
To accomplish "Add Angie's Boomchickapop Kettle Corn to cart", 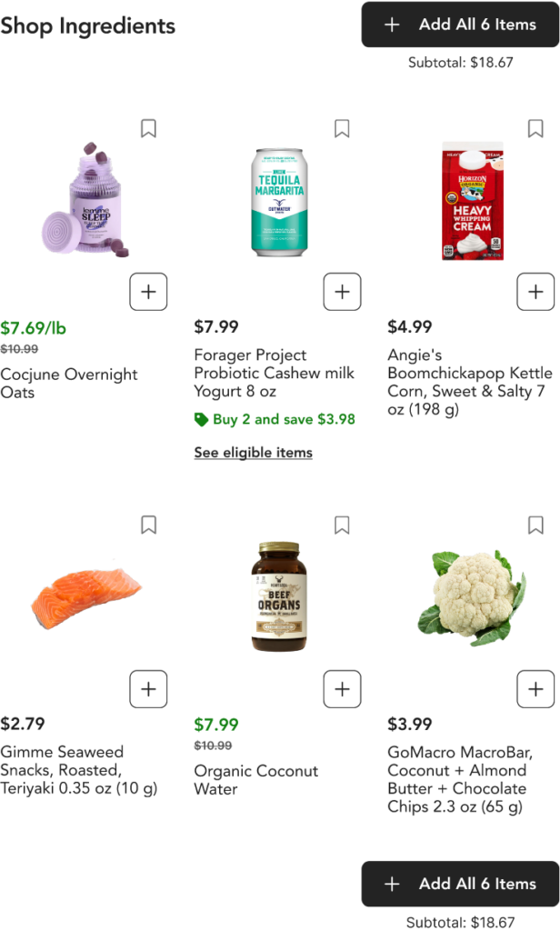I will click(x=535, y=292).
